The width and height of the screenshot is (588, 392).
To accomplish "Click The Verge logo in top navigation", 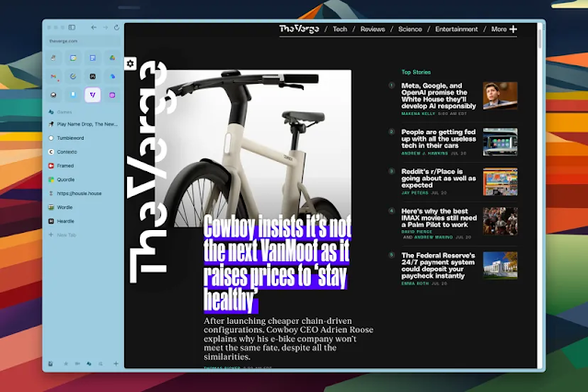I will pos(299,29).
